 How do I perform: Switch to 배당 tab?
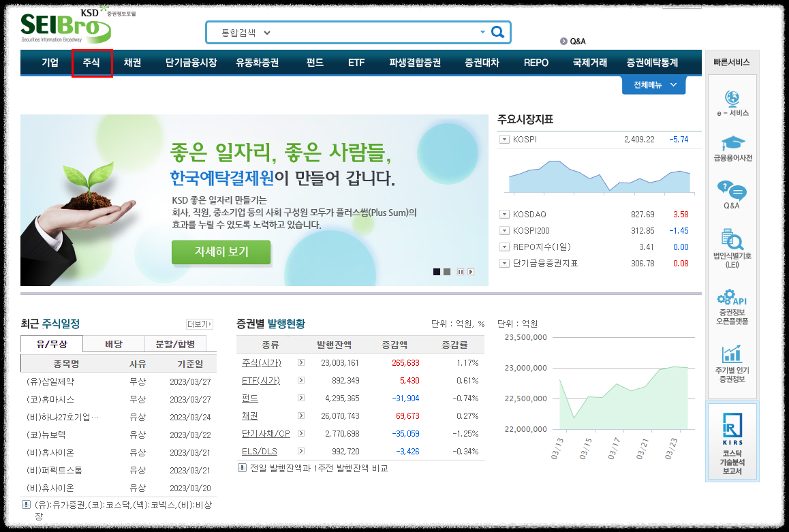(114, 344)
